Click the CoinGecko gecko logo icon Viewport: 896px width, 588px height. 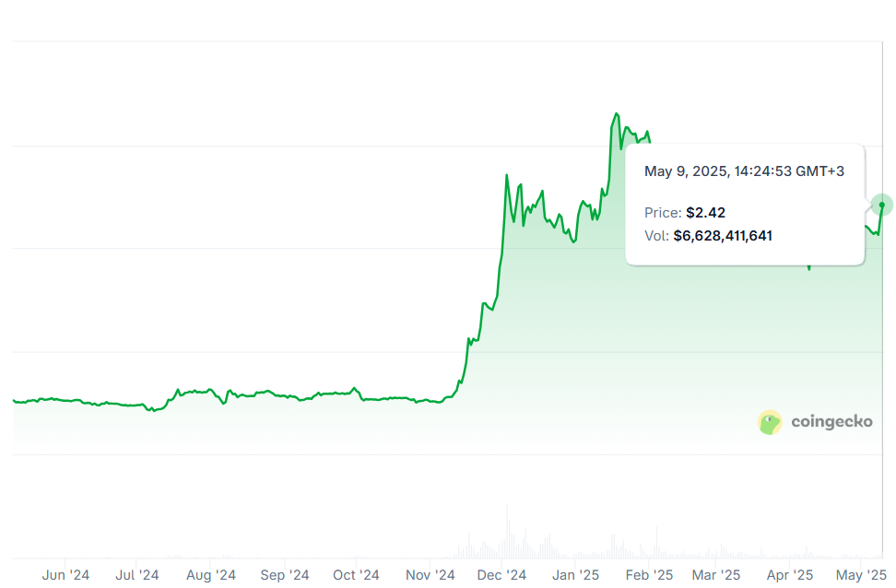(x=770, y=422)
